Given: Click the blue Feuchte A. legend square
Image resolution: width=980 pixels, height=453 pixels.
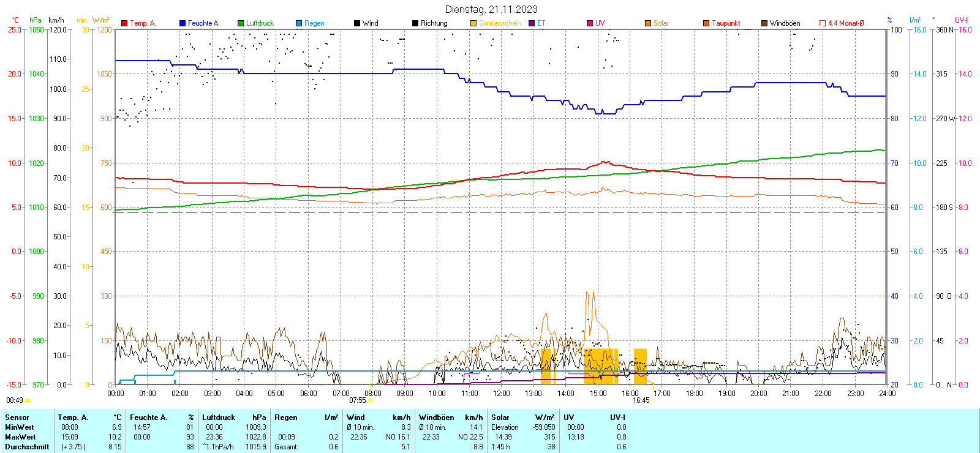Looking at the screenshot, I should coord(183,23).
